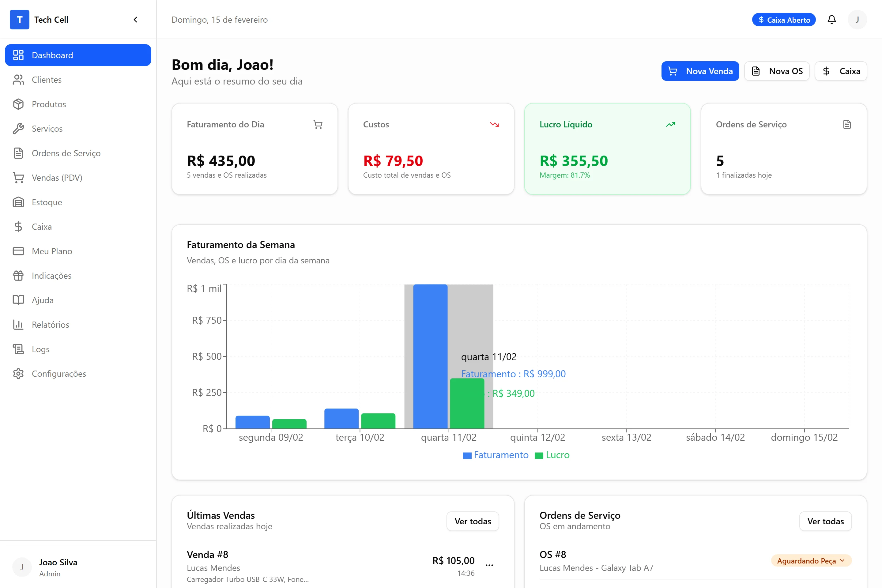Click the notifications bell icon

[x=831, y=20]
